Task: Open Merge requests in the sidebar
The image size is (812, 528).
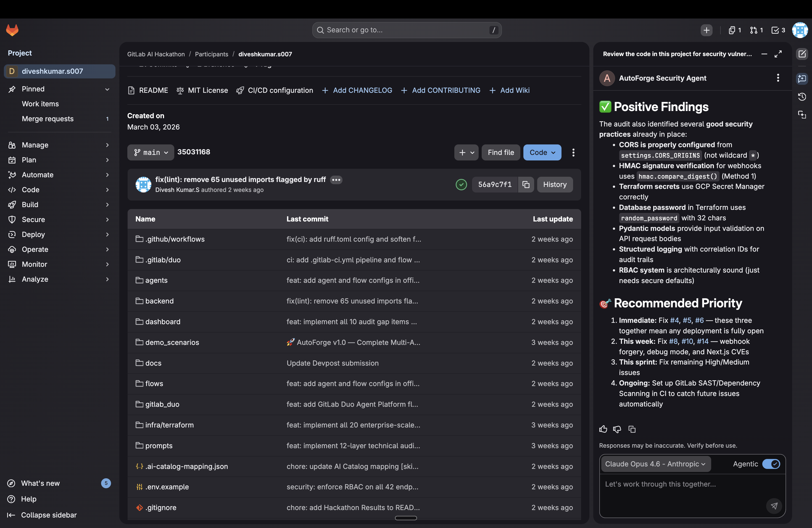Action: pyautogui.click(x=48, y=119)
